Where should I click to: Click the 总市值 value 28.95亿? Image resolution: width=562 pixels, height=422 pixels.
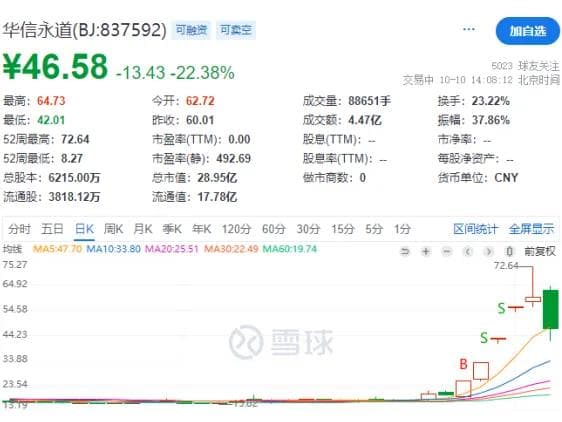click(217, 177)
